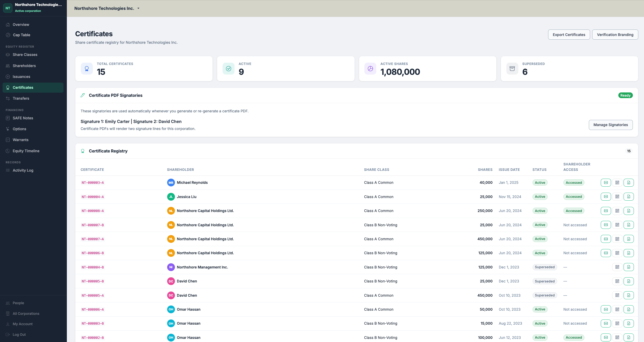Viewport: 644px width, 342px height.
Task: Download the PDF for certificate NT-000007-B
Action: (x=629, y=225)
